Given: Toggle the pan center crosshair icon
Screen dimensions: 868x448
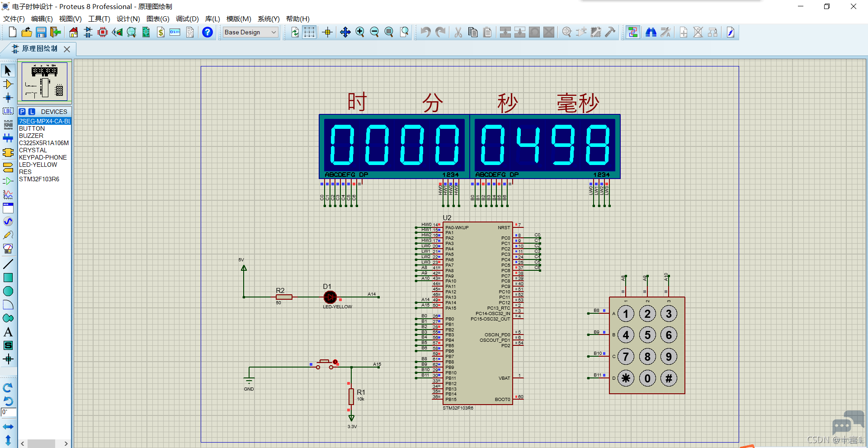Looking at the screenshot, I should (327, 32).
